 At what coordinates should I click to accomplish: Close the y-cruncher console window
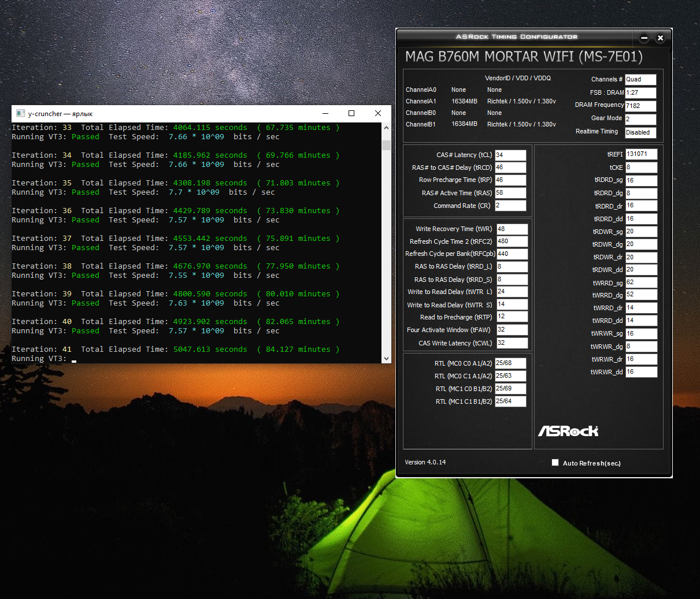[378, 113]
